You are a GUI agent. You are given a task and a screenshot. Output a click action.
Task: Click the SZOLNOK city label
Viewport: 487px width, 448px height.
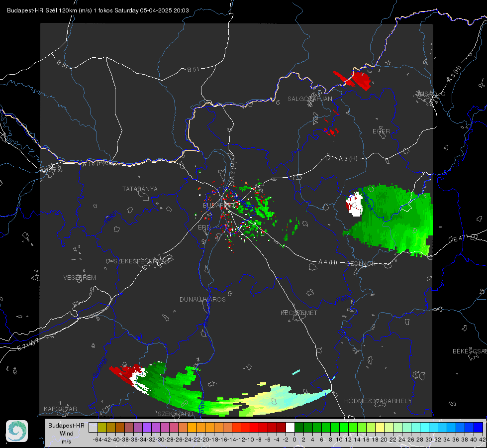(x=362, y=263)
